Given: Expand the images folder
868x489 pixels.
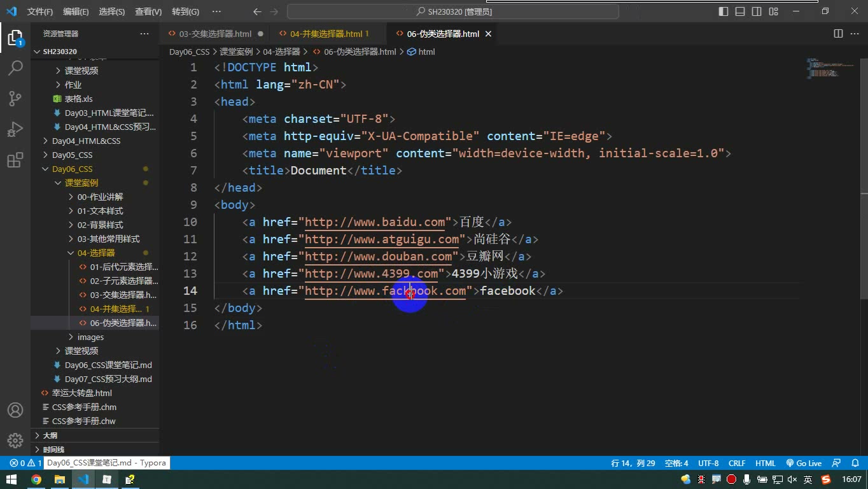Looking at the screenshot, I should 95,337.
